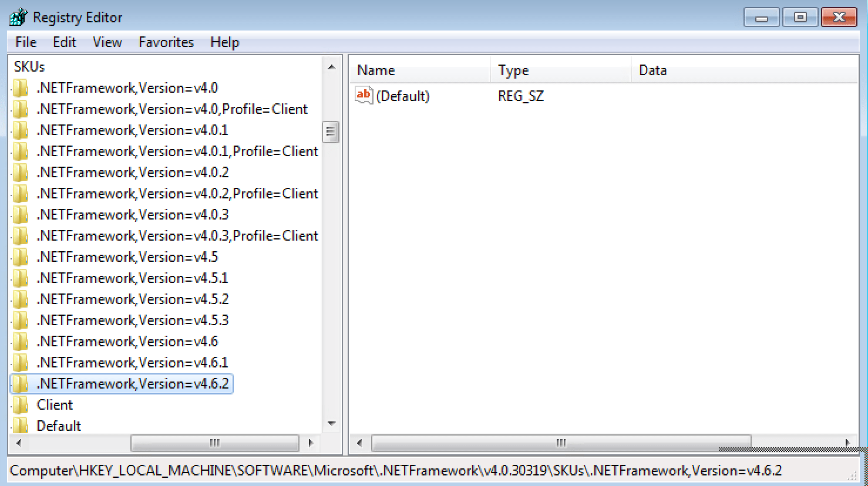Click the folder icon for .NETFramework,Version=v4.6.2

pos(20,384)
